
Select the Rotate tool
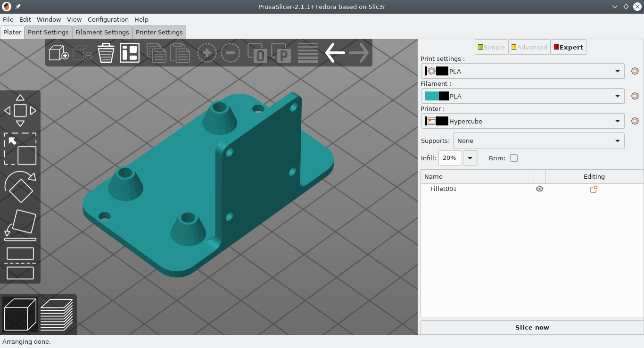(x=20, y=187)
